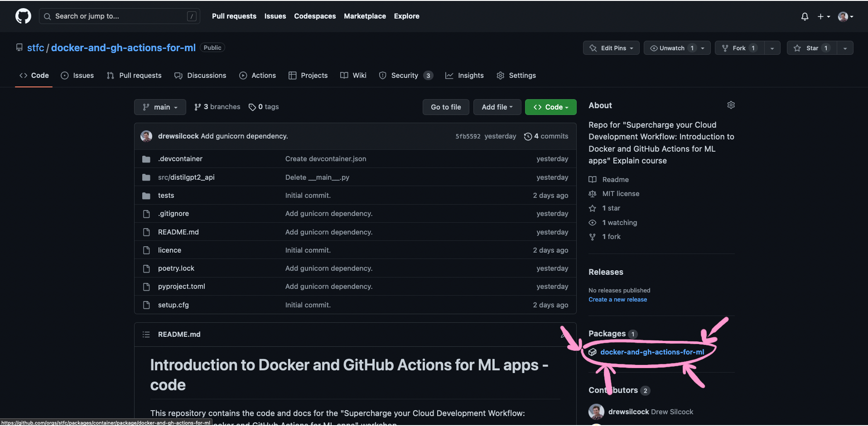Open the green Code dropdown
Screen dimensions: 868x426
(550, 107)
